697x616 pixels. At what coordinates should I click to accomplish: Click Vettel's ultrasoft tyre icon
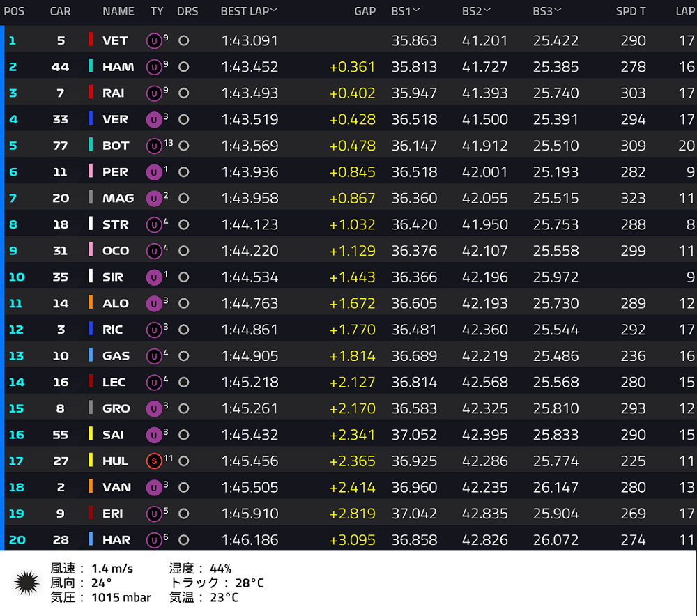pos(154,41)
